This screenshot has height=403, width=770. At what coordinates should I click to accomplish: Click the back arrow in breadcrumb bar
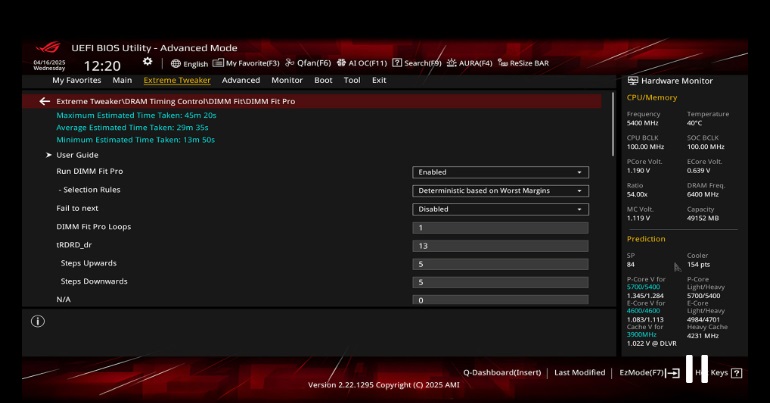[44, 101]
